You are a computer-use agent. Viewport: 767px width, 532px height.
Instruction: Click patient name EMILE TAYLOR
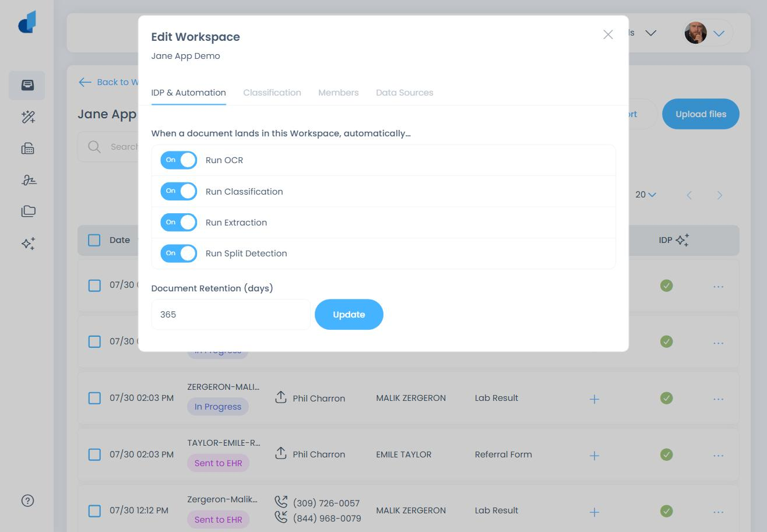tap(404, 455)
